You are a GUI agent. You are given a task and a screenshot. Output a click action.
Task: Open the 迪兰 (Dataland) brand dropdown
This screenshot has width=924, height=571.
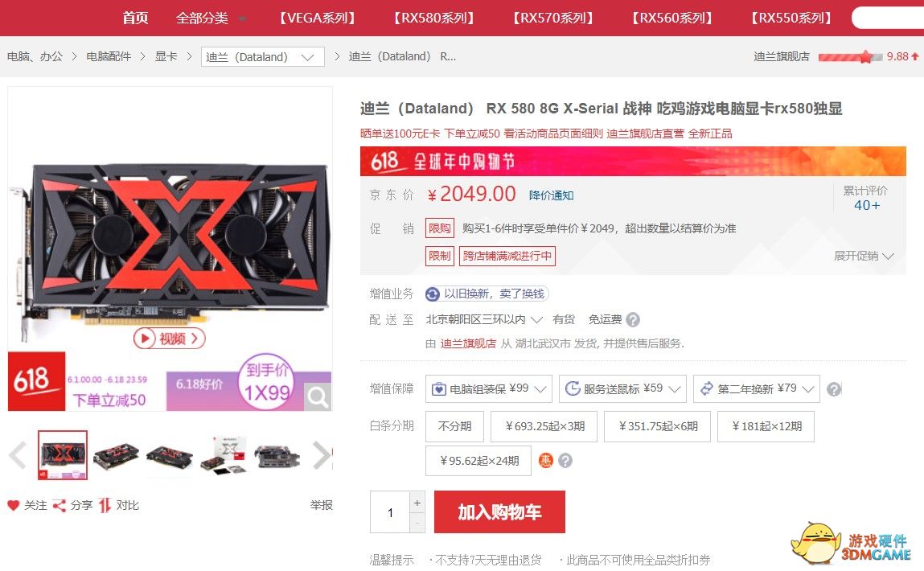262,56
